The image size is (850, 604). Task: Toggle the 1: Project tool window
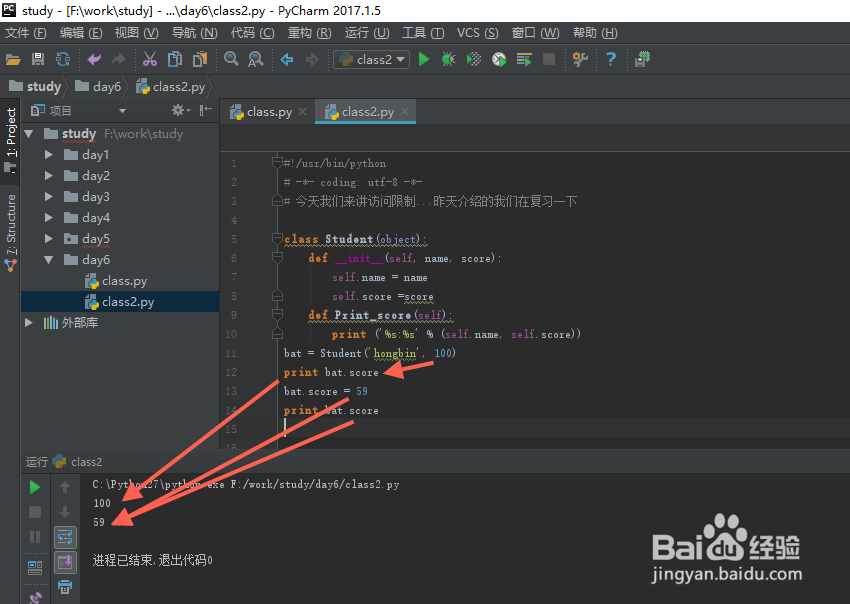[x=11, y=139]
